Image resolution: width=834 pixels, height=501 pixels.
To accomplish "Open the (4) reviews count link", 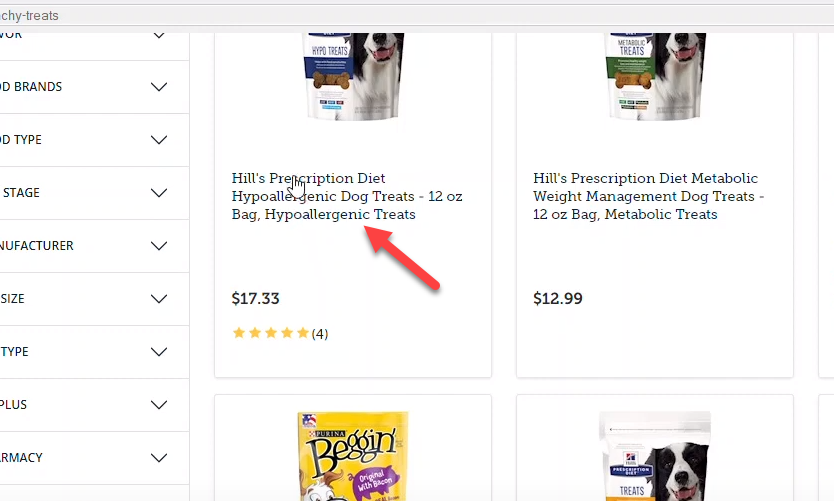I will point(320,334).
